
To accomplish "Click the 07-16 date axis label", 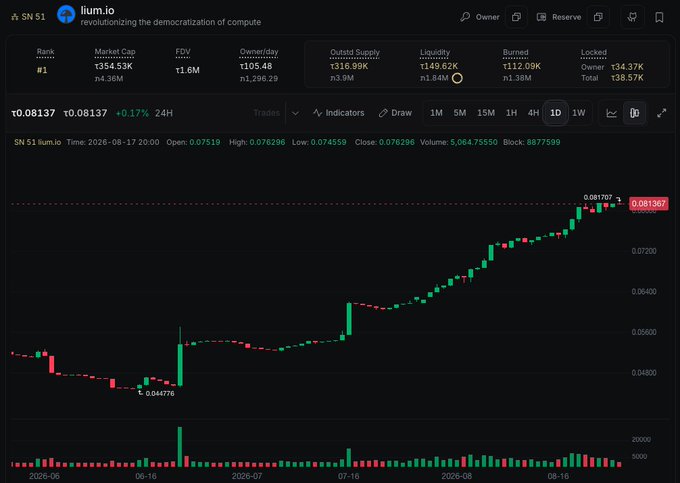I will pos(348,476).
